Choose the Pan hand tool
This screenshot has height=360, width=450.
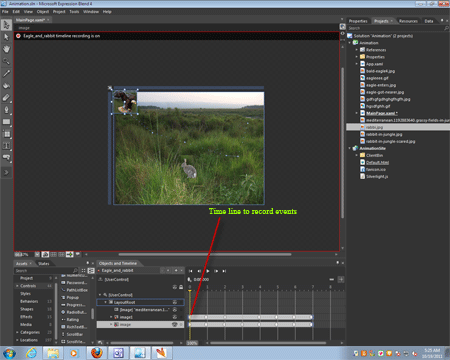click(6, 49)
